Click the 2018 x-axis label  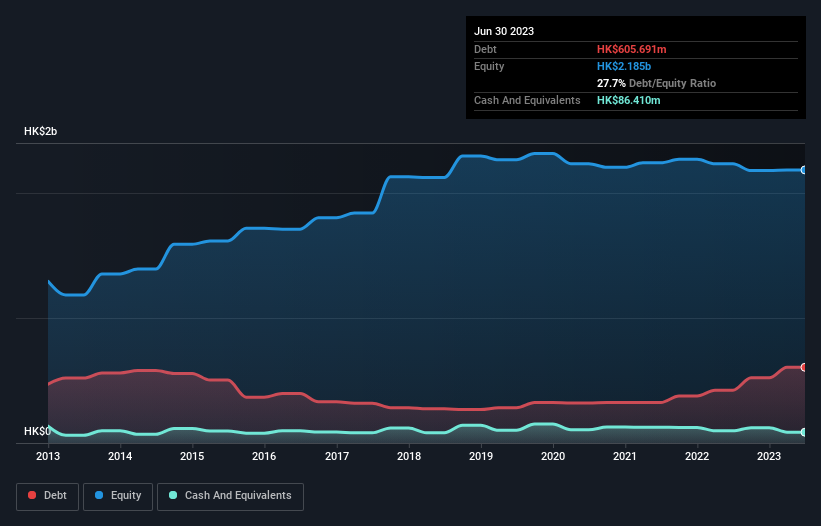click(x=409, y=456)
